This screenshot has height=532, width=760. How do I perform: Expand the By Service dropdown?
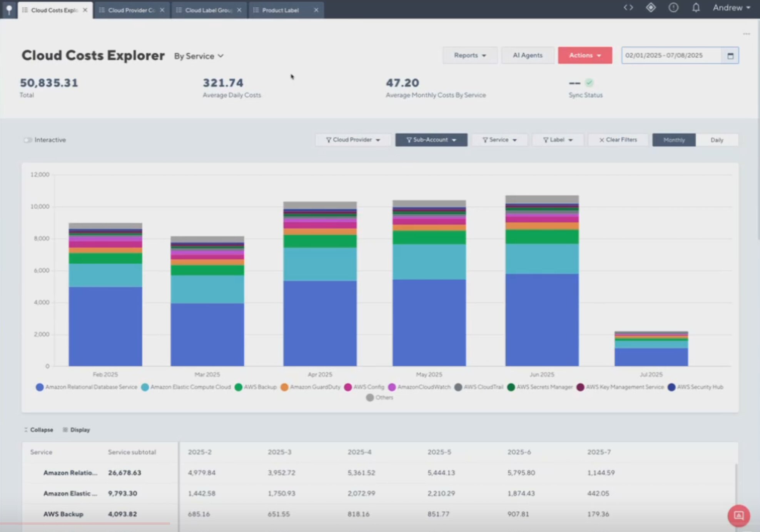199,56
